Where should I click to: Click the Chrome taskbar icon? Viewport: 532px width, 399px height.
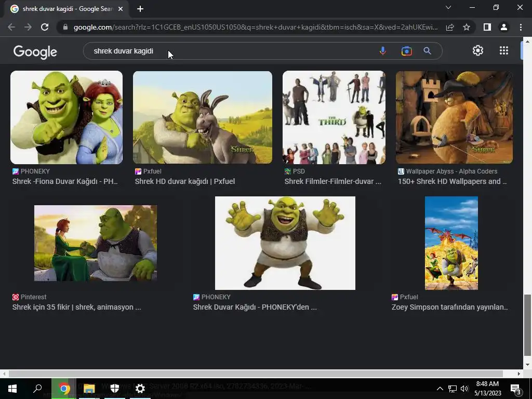(64, 389)
